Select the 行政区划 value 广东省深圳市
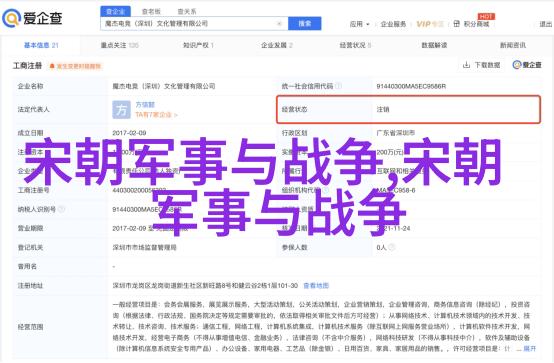The width and height of the screenshot is (554, 363). click(395, 133)
